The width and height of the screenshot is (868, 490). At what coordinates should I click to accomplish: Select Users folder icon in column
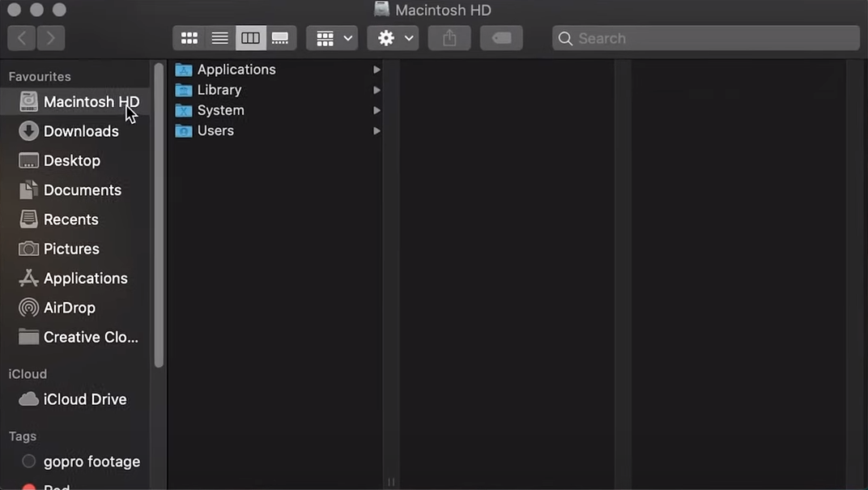pos(183,131)
